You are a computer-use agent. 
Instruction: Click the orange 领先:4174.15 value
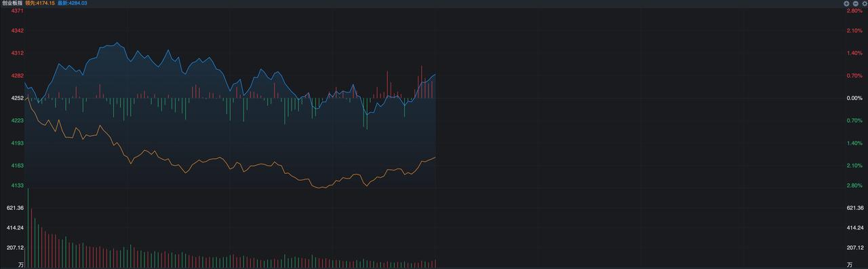pos(39,3)
